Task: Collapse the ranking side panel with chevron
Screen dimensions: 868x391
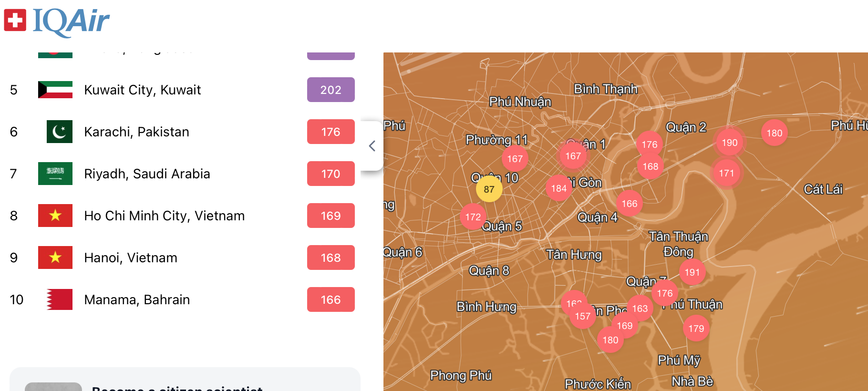Action: [372, 146]
